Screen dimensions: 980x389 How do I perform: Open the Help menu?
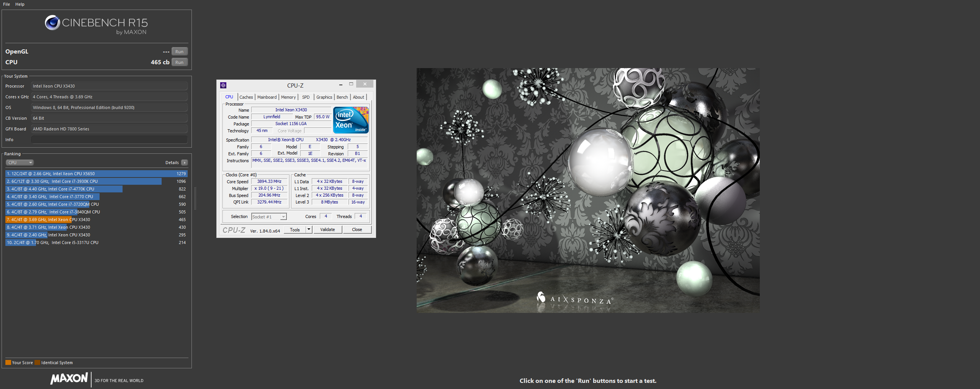tap(20, 4)
